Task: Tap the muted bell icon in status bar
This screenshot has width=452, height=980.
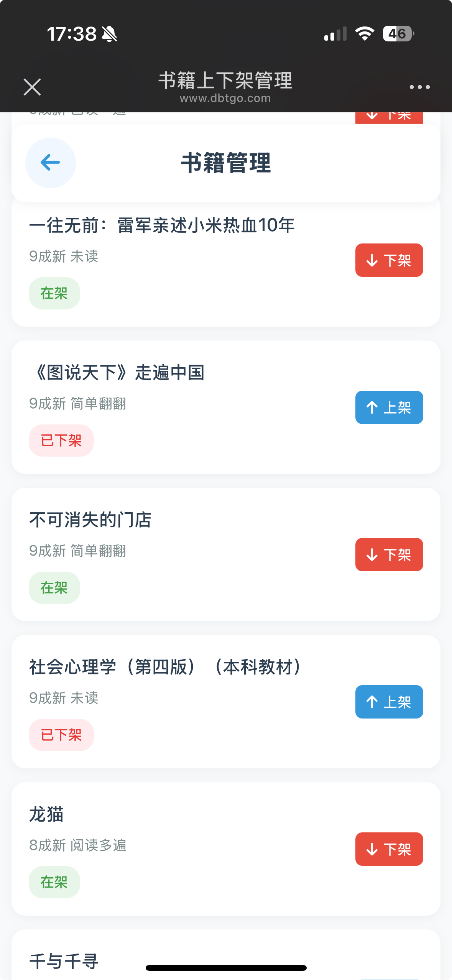Action: 109,34
